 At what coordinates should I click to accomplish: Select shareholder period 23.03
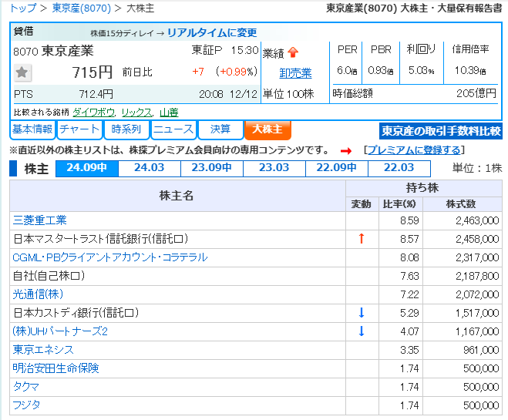tap(274, 168)
